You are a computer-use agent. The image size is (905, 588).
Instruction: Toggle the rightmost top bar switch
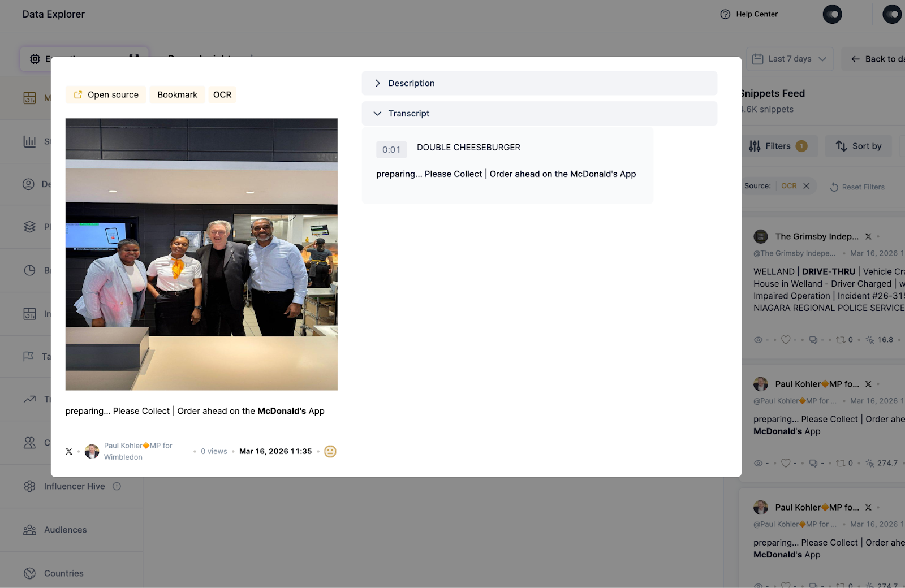point(892,14)
